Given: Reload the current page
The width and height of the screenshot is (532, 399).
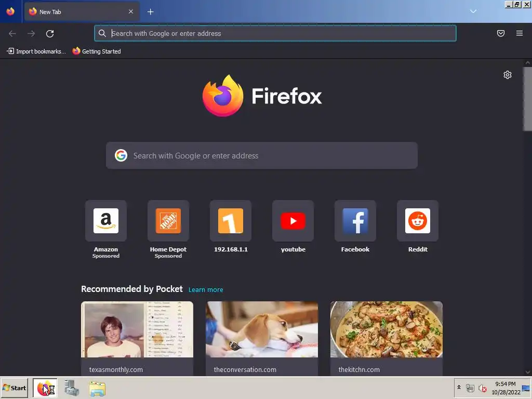Looking at the screenshot, I should [50, 34].
